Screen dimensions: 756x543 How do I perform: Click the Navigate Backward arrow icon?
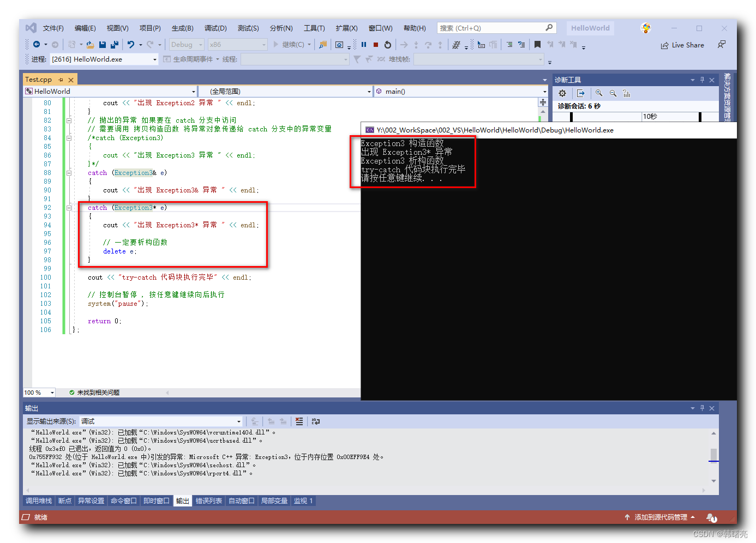click(x=37, y=45)
